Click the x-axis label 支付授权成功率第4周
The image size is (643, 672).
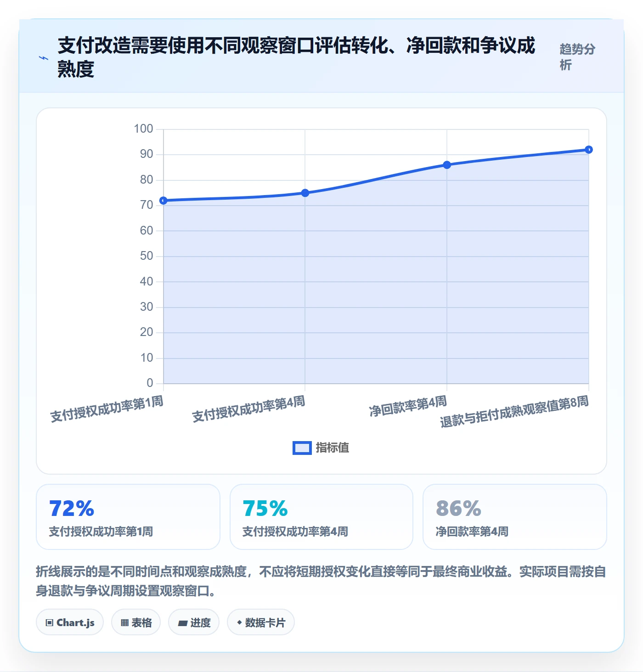coord(248,409)
